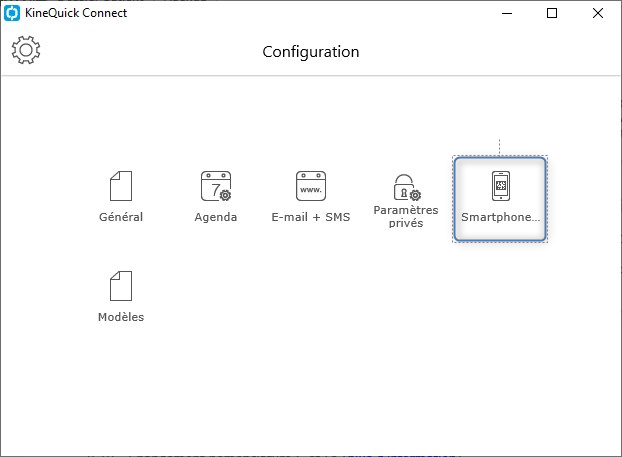Image resolution: width=622 pixels, height=457 pixels.
Task: Open the Général page icon
Action: coord(121,186)
